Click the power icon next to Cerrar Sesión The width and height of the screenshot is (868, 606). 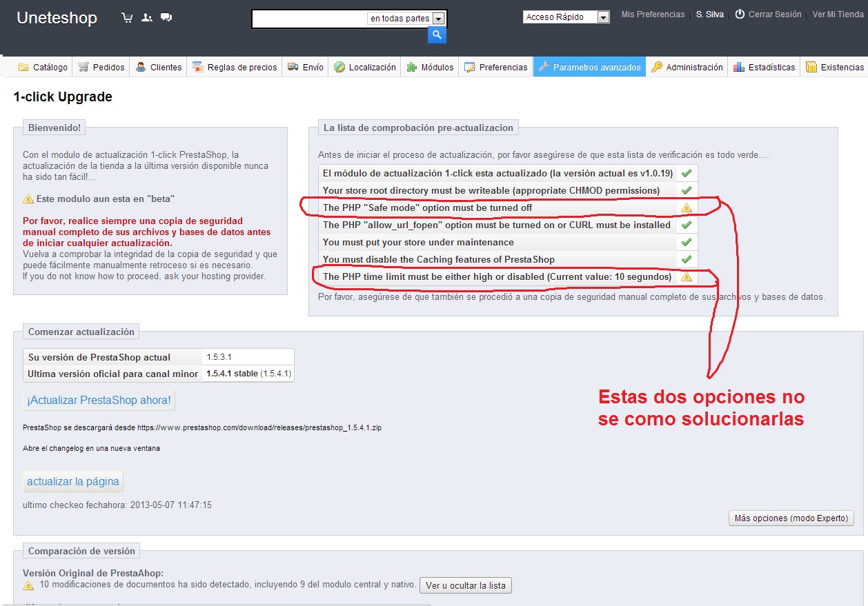(740, 14)
